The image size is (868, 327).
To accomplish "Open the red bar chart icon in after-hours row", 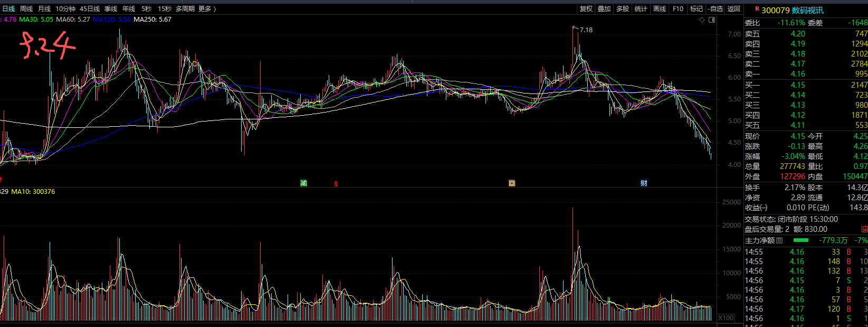I will pos(864,229).
